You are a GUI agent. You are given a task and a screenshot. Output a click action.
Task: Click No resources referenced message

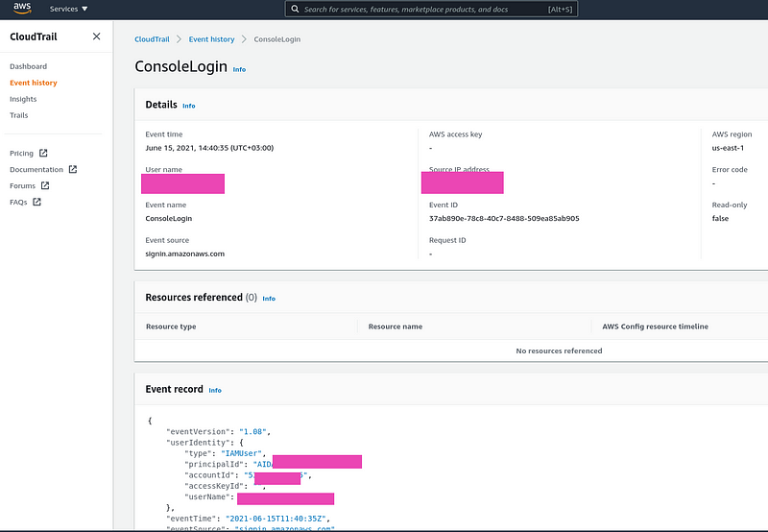click(559, 351)
